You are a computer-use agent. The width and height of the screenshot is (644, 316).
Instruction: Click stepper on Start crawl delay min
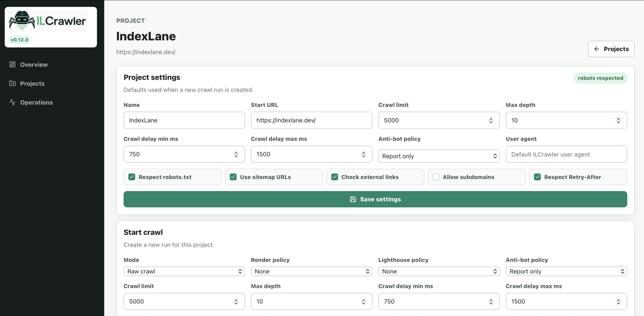click(x=491, y=302)
